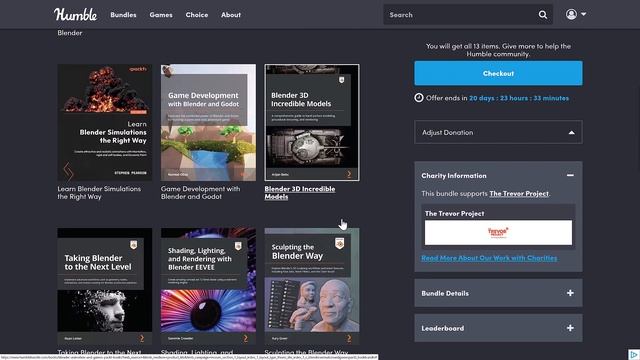640x360 pixels.
Task: Click the clock icon beside offer timer
Action: [x=419, y=98]
